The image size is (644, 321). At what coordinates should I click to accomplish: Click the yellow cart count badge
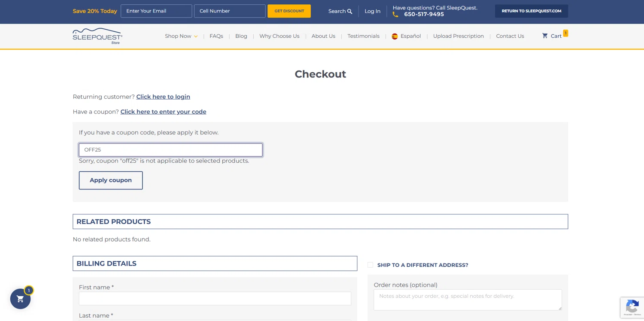(565, 33)
